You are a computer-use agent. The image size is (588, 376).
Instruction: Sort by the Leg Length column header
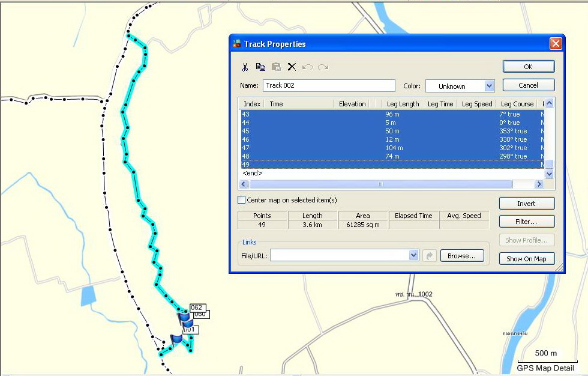point(403,104)
